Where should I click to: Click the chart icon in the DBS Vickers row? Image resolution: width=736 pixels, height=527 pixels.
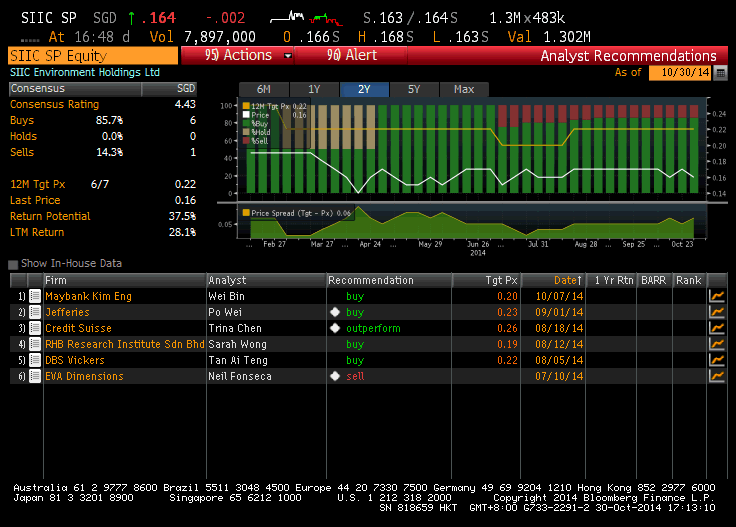tap(717, 360)
